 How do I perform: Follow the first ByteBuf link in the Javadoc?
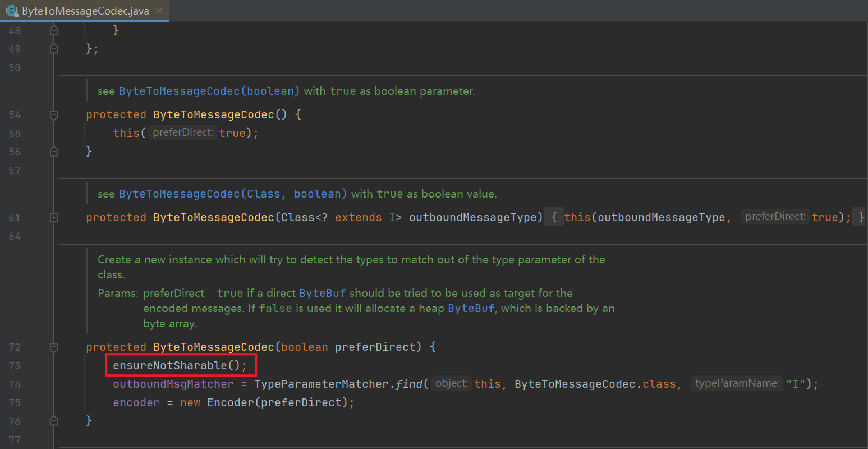tap(322, 293)
